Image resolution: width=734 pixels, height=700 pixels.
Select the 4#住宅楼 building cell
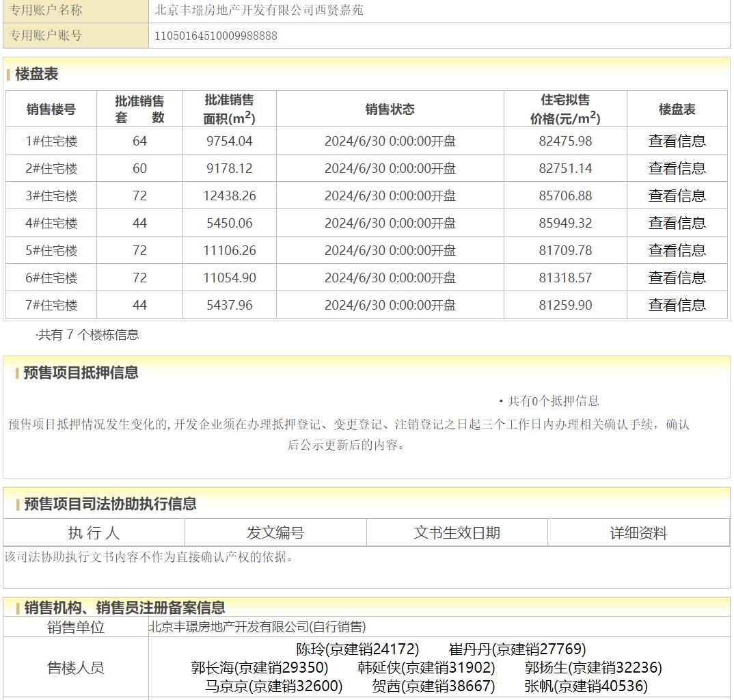51,223
